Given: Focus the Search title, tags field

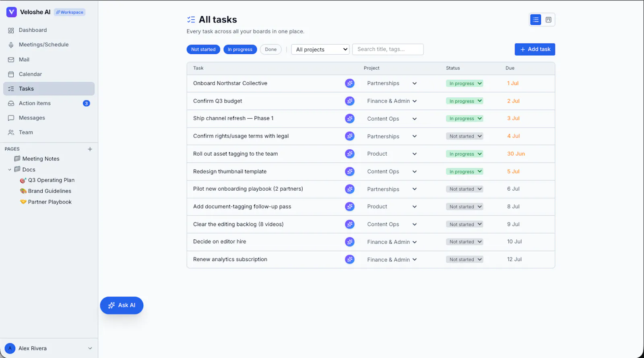Looking at the screenshot, I should tap(388, 49).
